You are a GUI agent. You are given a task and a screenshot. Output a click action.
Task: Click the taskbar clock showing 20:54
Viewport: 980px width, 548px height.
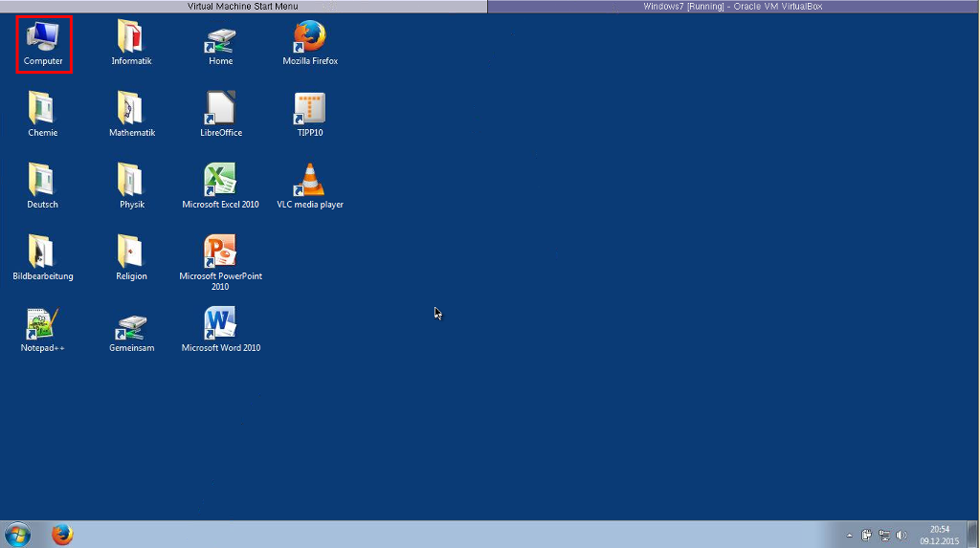point(940,535)
